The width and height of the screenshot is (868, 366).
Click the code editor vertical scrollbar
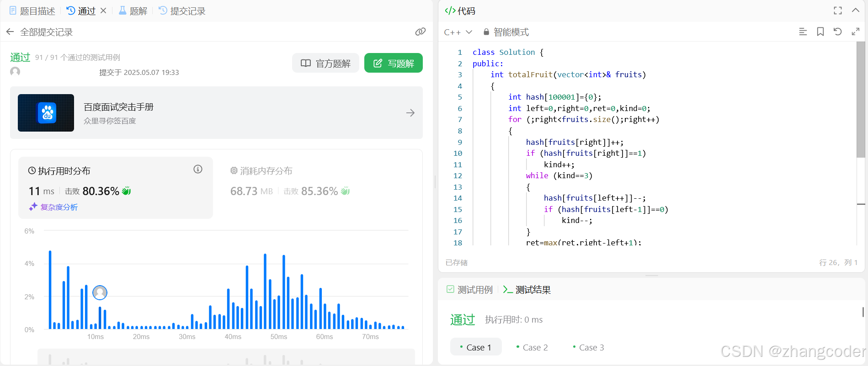[x=861, y=100]
